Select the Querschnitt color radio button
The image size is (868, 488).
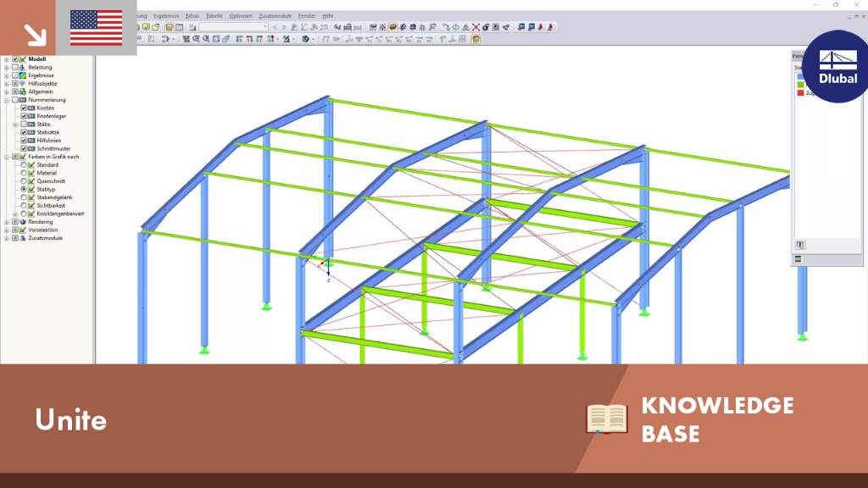click(x=24, y=181)
